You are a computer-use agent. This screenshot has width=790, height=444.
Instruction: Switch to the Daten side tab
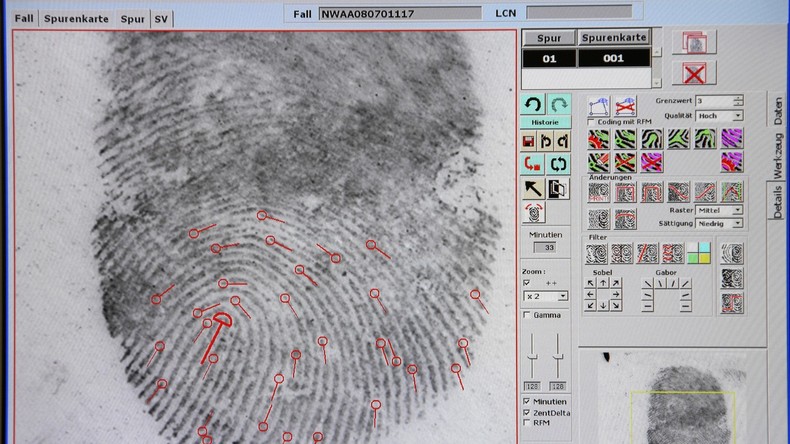[778, 110]
